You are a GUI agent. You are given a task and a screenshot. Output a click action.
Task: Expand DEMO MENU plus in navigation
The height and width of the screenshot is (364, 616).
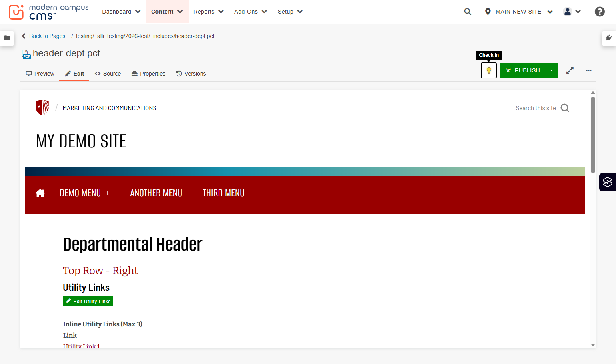click(x=107, y=193)
